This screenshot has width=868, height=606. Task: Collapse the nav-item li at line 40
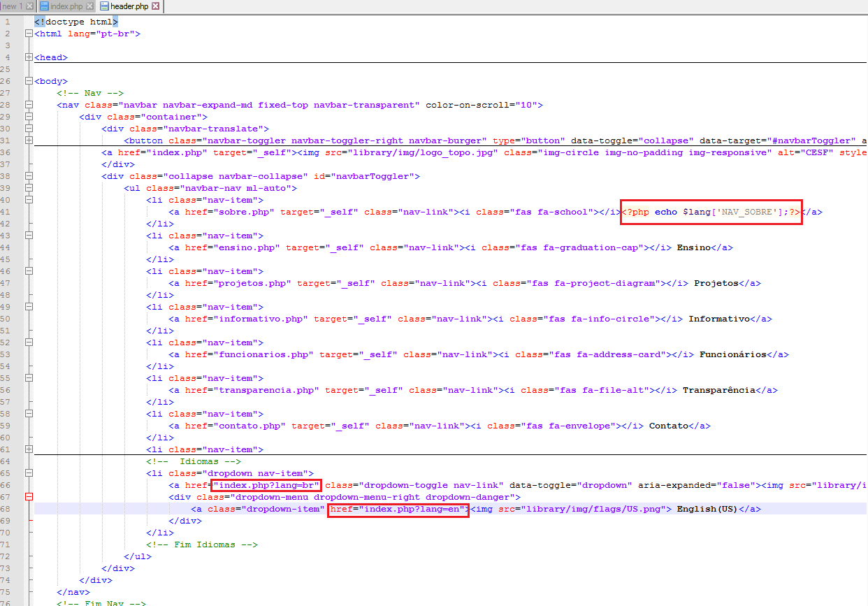(28, 200)
